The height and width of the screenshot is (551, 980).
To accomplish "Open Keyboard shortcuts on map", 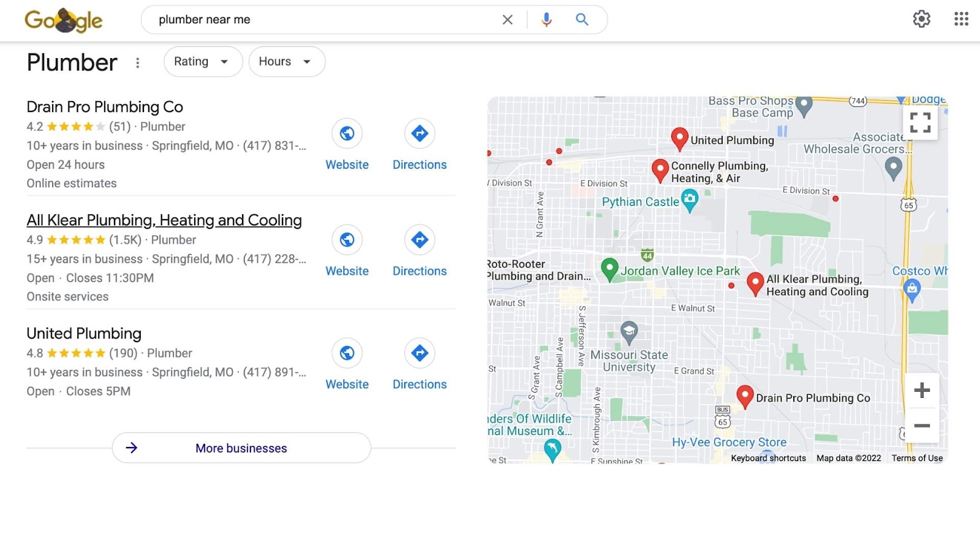I will (x=768, y=458).
